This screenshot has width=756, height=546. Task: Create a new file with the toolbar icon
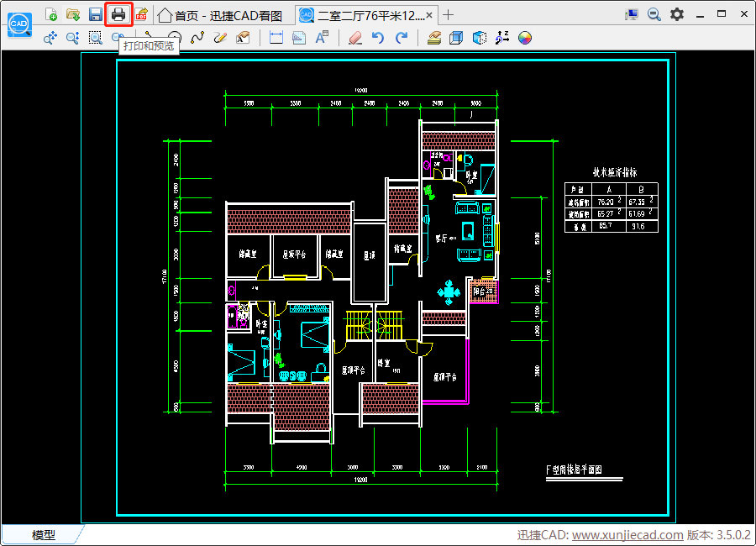(x=51, y=14)
